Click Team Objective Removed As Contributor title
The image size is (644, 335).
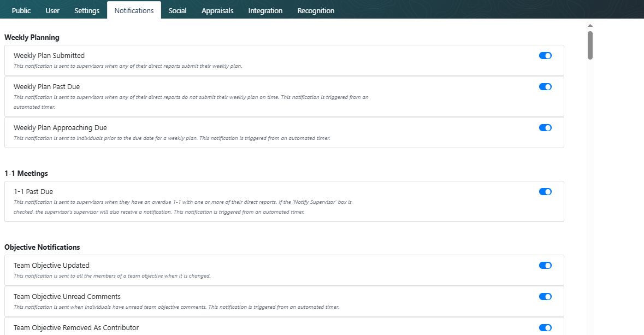[x=76, y=327]
